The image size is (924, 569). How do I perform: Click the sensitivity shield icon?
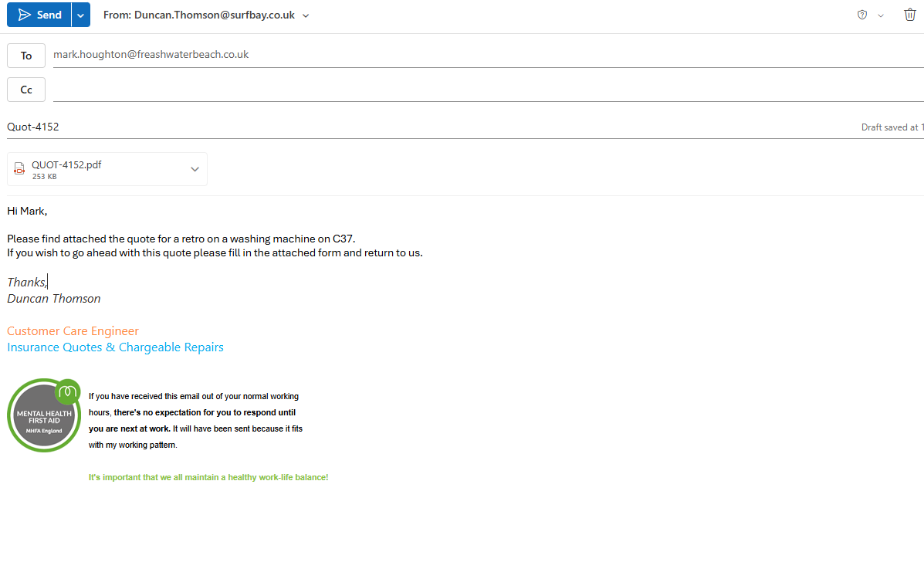pos(862,15)
